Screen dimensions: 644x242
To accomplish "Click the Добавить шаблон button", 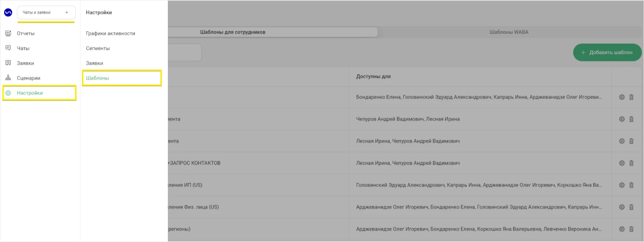I will click(x=607, y=52).
